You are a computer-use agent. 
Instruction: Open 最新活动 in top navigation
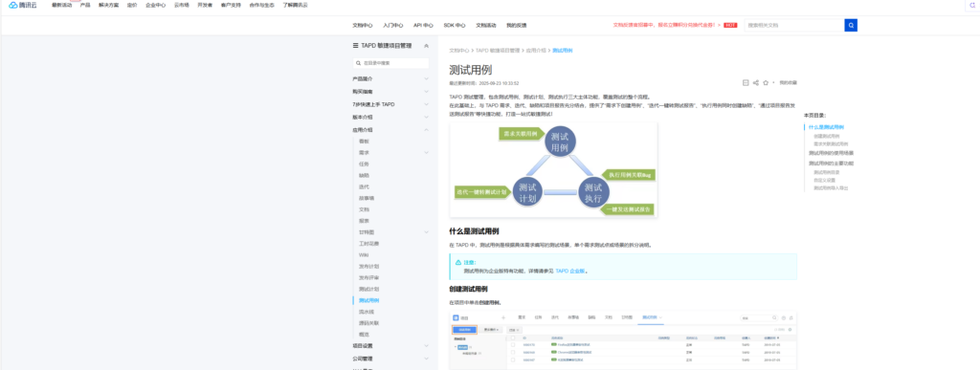(x=62, y=5)
